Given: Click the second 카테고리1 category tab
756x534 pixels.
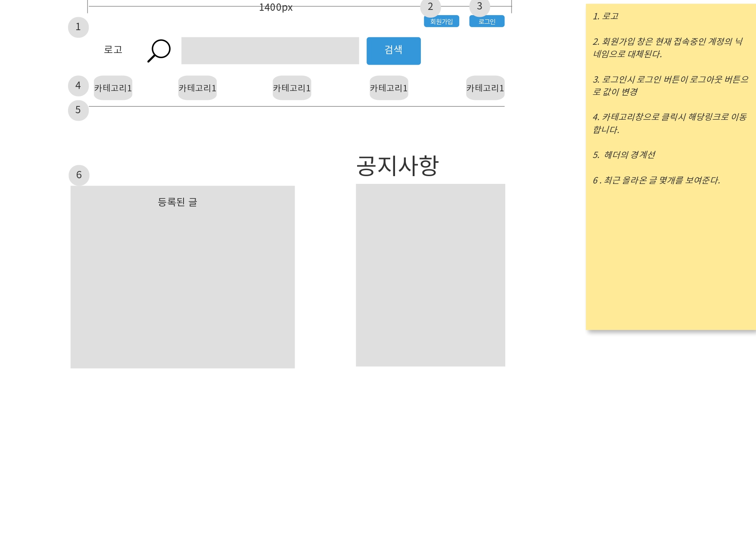Looking at the screenshot, I should 197,88.
